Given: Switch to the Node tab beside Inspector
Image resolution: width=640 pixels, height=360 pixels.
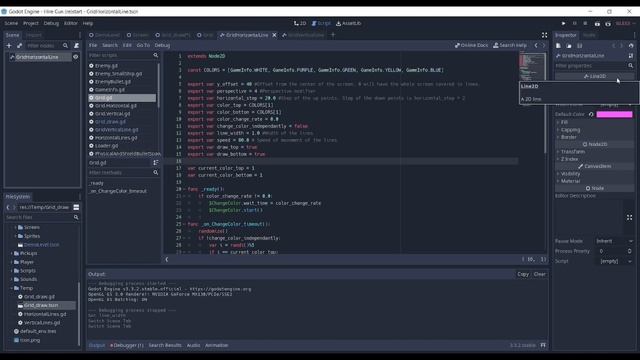Looking at the screenshot, I should click(x=589, y=36).
